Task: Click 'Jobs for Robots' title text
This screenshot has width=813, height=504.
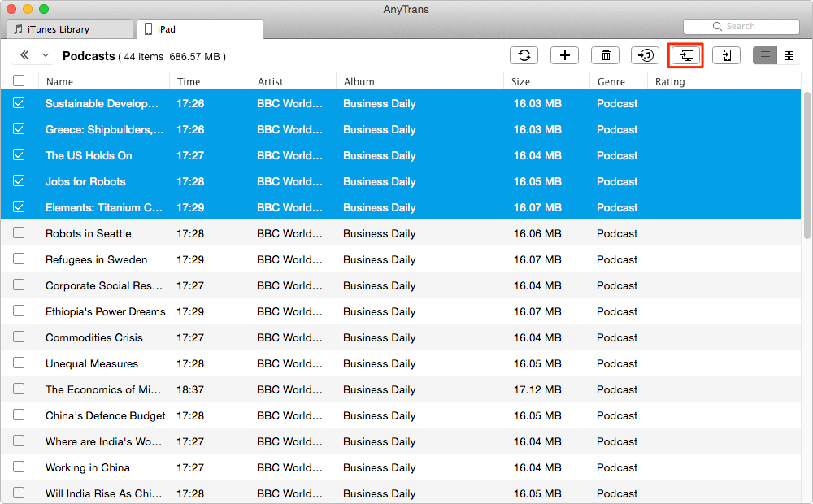Action: 85,181
